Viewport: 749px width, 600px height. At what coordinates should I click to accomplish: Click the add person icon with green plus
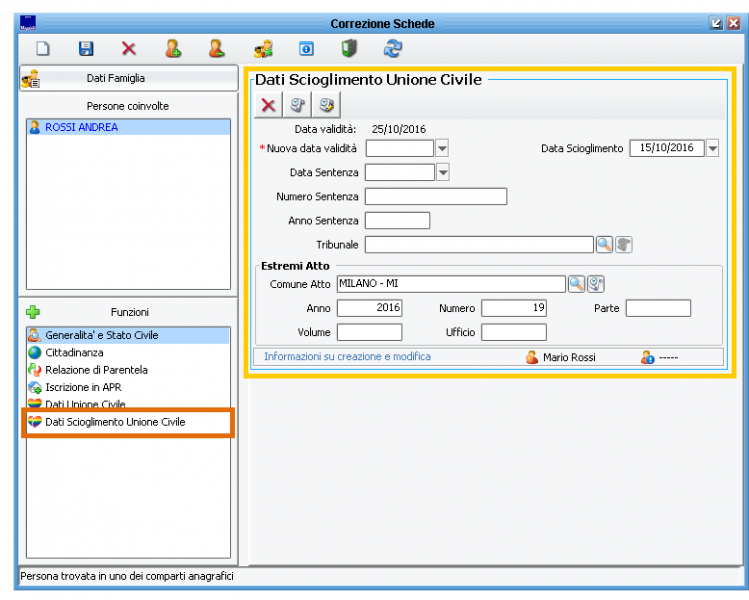pyautogui.click(x=173, y=48)
